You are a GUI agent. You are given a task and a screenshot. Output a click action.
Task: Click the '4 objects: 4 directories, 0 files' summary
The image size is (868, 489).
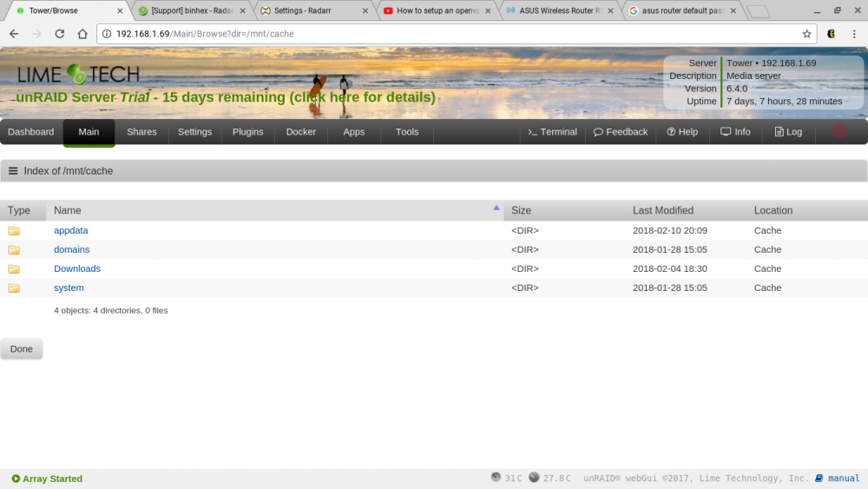111,311
